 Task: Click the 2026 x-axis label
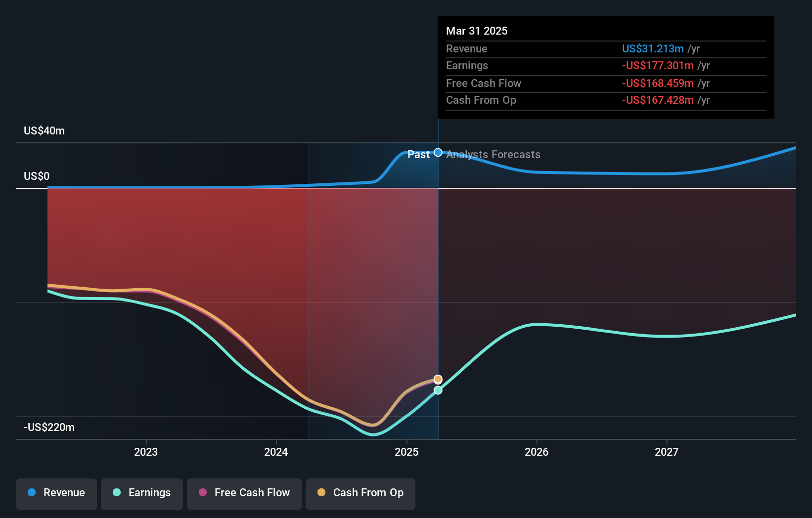537,452
